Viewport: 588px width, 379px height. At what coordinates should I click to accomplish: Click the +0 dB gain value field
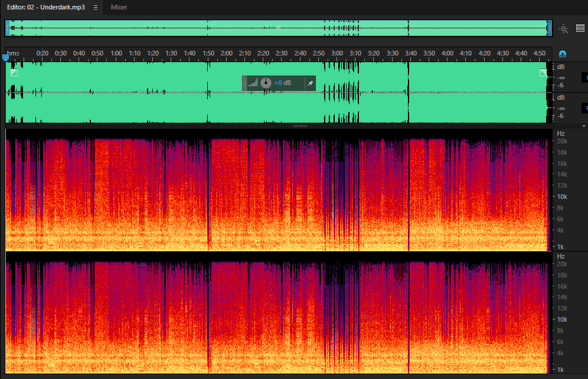282,83
